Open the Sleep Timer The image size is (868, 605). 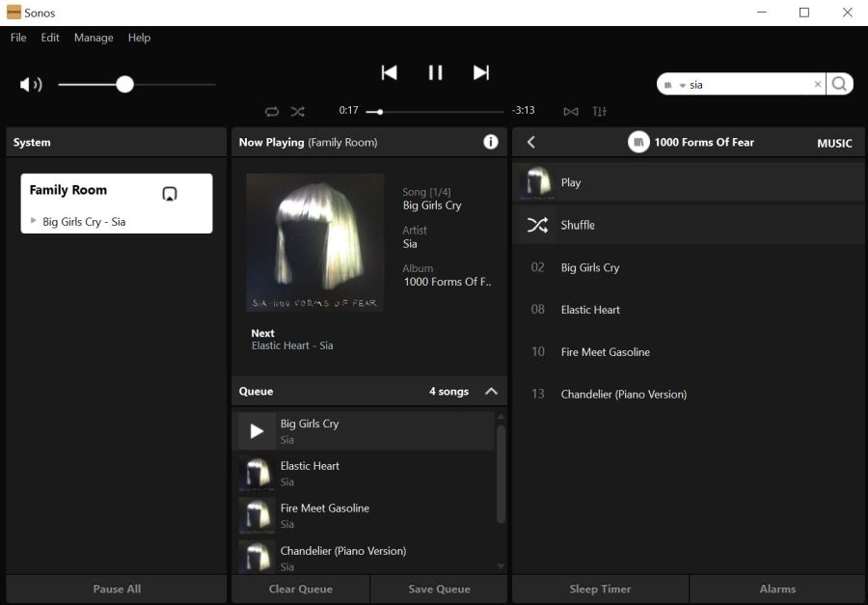pyautogui.click(x=600, y=589)
